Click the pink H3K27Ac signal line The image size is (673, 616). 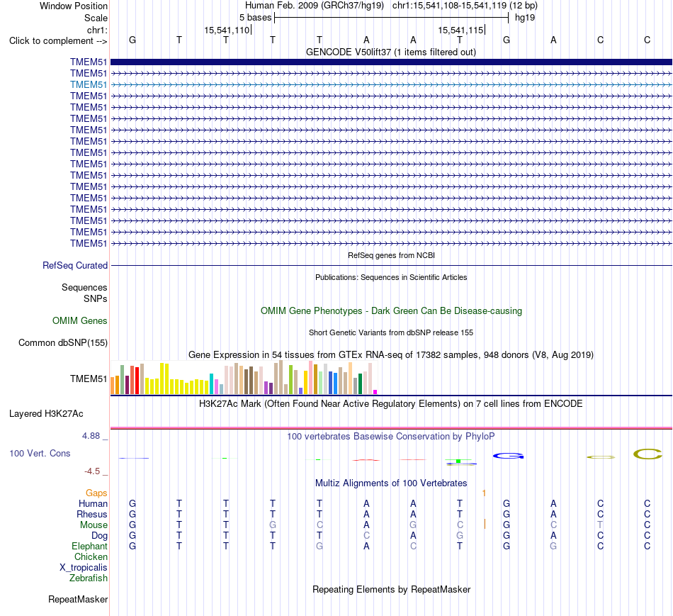[391, 428]
